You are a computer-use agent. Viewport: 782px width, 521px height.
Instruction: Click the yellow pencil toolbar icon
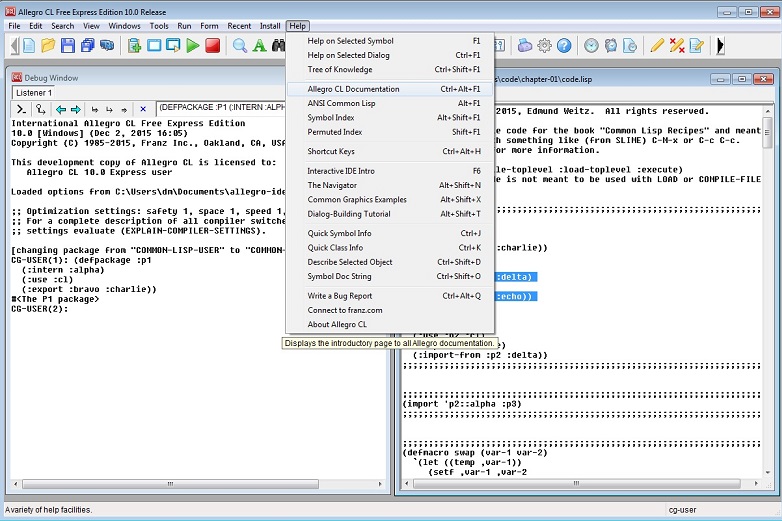point(657,46)
